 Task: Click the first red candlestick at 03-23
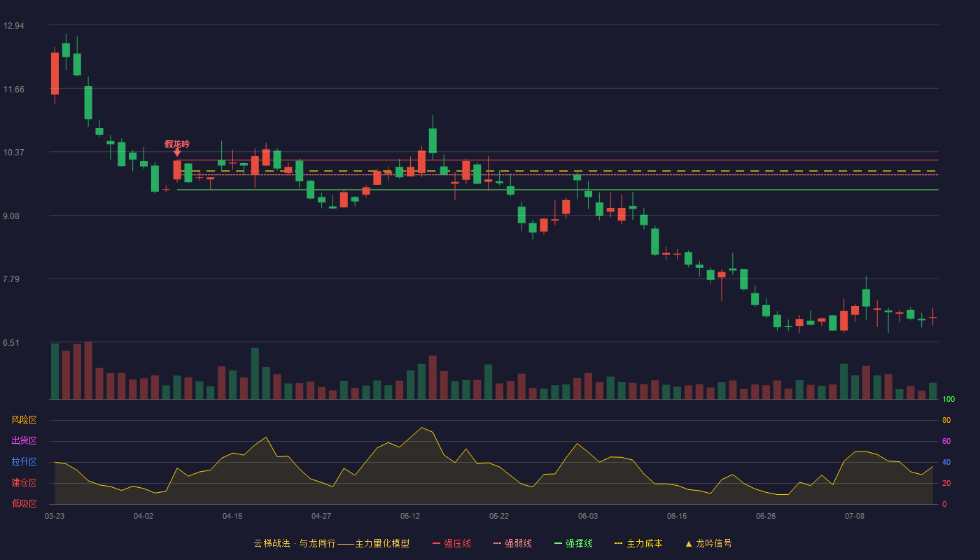click(55, 73)
